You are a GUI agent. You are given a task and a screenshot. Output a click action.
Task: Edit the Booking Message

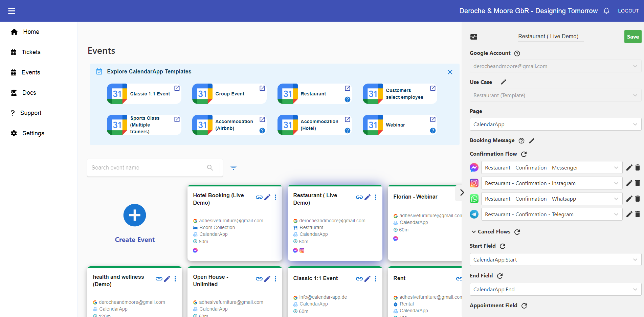(532, 141)
